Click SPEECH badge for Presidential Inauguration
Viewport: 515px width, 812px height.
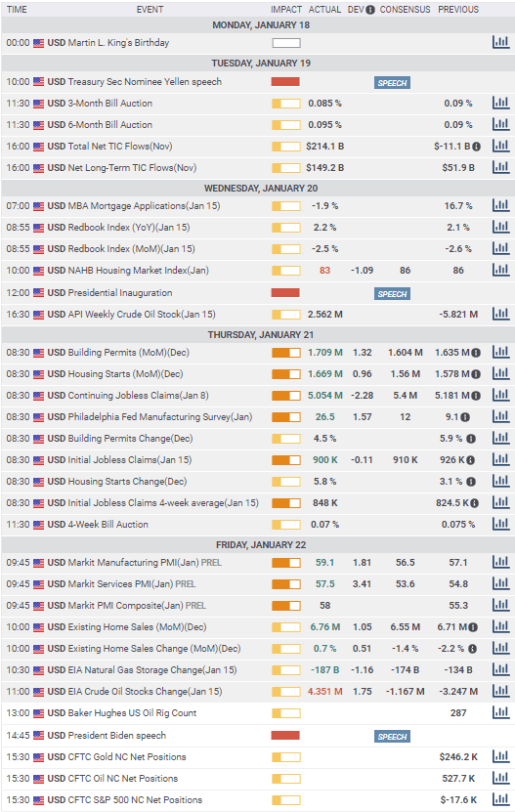click(x=392, y=294)
